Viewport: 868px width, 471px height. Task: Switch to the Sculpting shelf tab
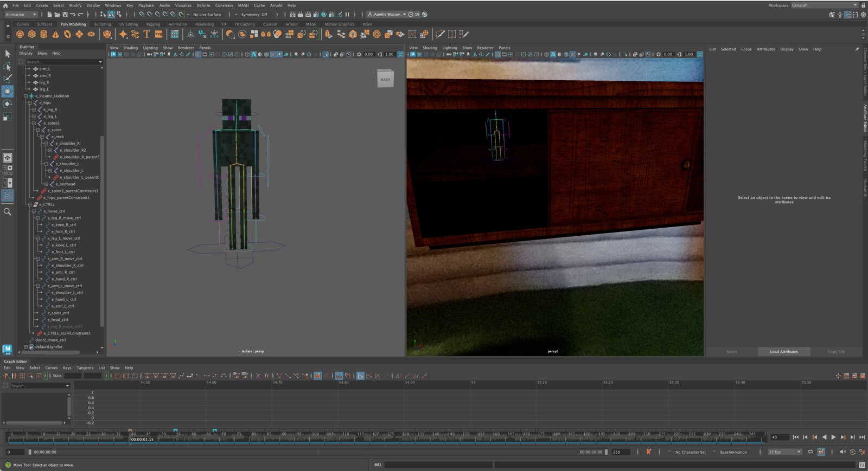click(x=103, y=24)
